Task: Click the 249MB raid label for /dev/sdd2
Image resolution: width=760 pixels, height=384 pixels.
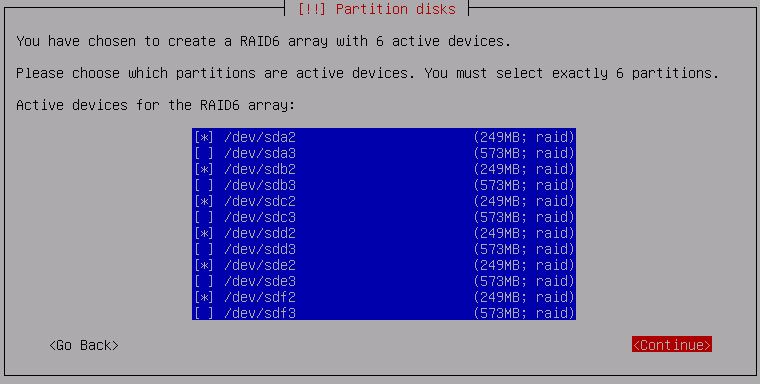Action: coord(523,233)
